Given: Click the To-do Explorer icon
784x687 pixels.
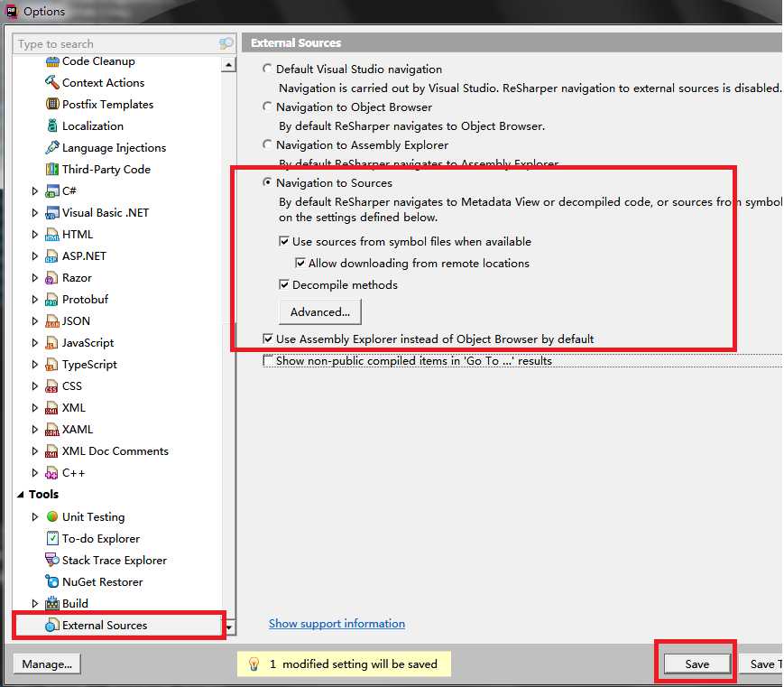Looking at the screenshot, I should pyautogui.click(x=52, y=538).
